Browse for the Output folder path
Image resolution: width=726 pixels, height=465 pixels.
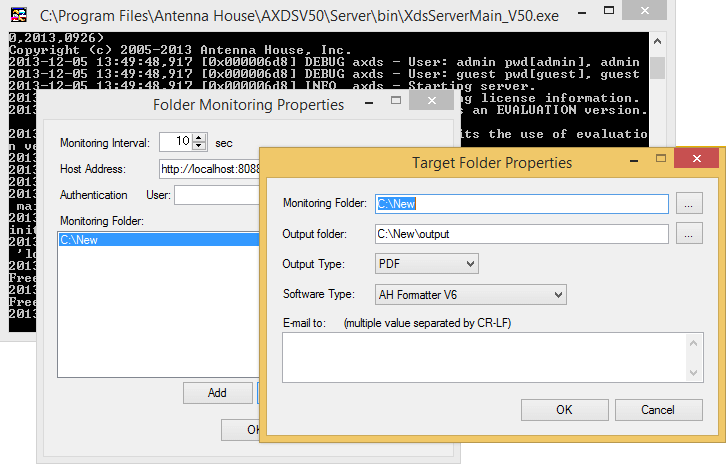point(689,233)
